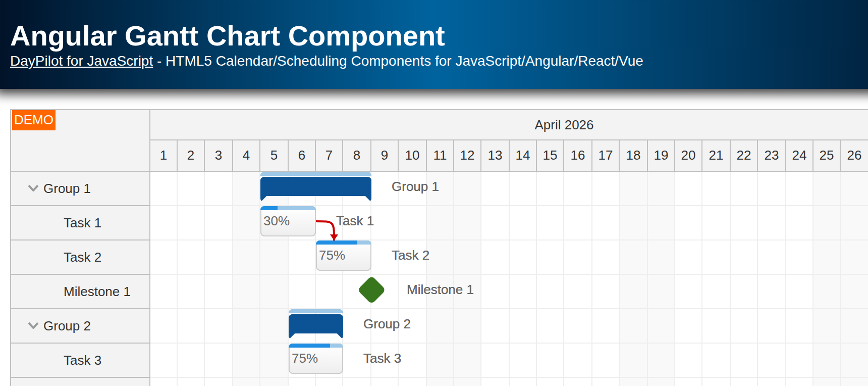868x386 pixels.
Task: Click the Angular Gantt Chart Component heading
Action: coord(228,36)
